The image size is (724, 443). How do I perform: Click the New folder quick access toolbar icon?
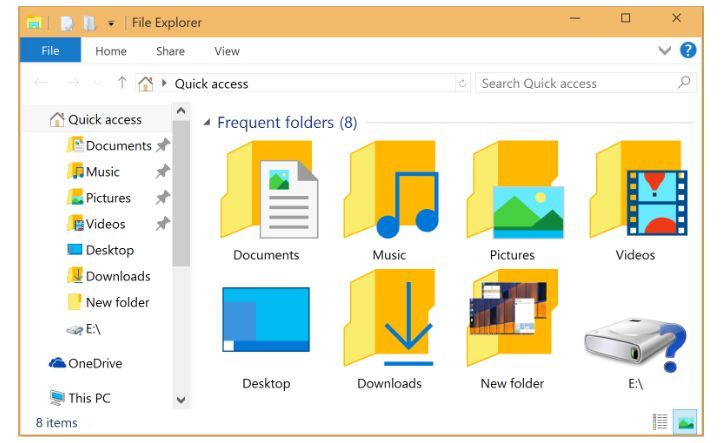coord(89,23)
